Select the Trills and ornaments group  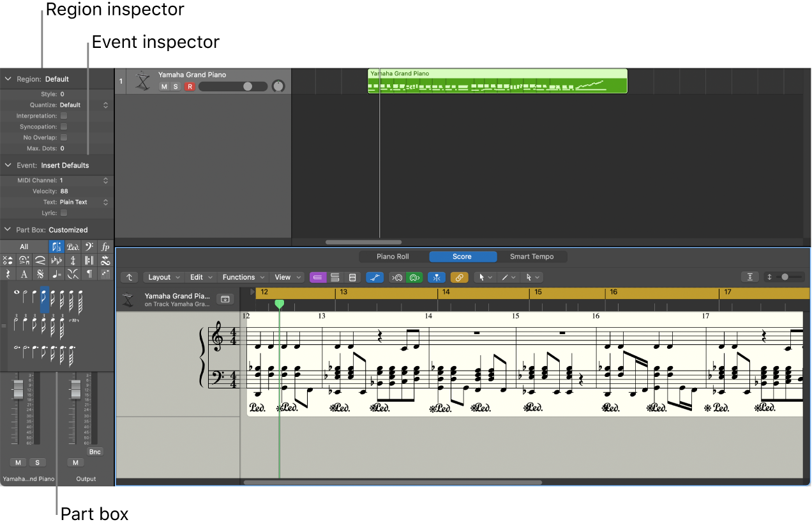tap(105, 260)
